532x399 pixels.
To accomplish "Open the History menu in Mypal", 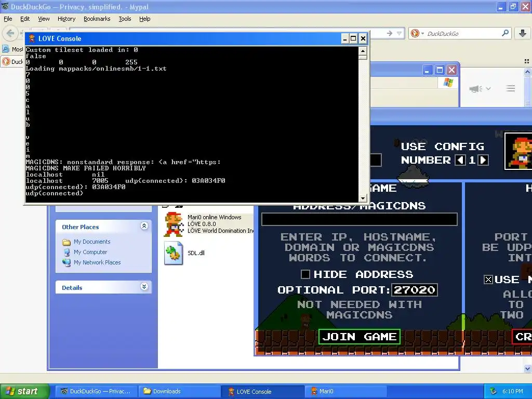I will (66, 19).
